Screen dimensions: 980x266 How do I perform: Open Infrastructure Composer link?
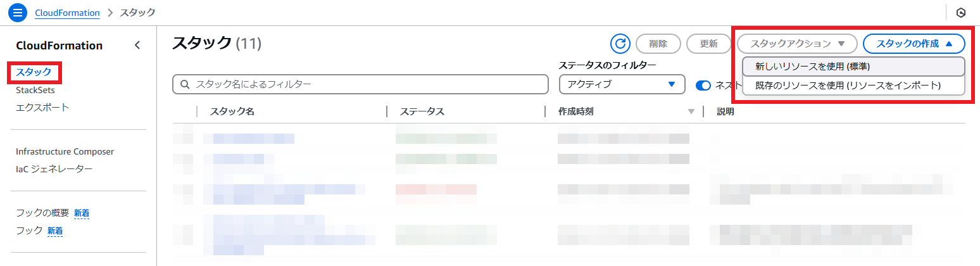click(65, 151)
